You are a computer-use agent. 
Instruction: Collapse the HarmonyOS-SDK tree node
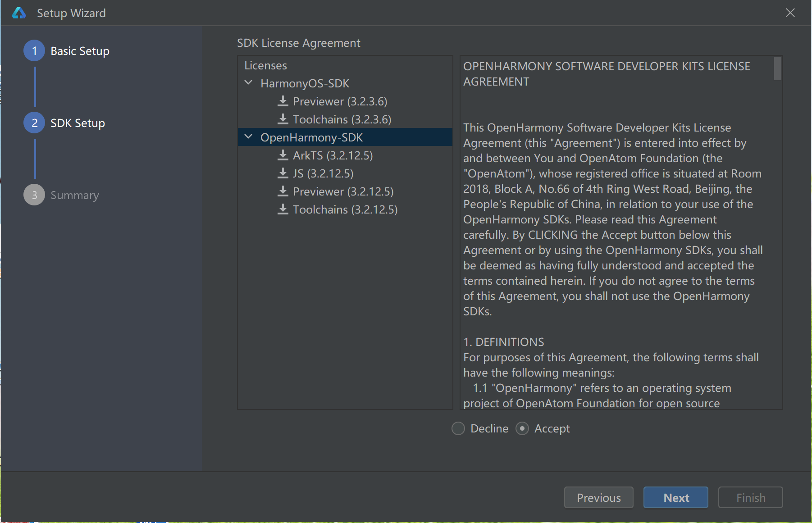(x=248, y=83)
